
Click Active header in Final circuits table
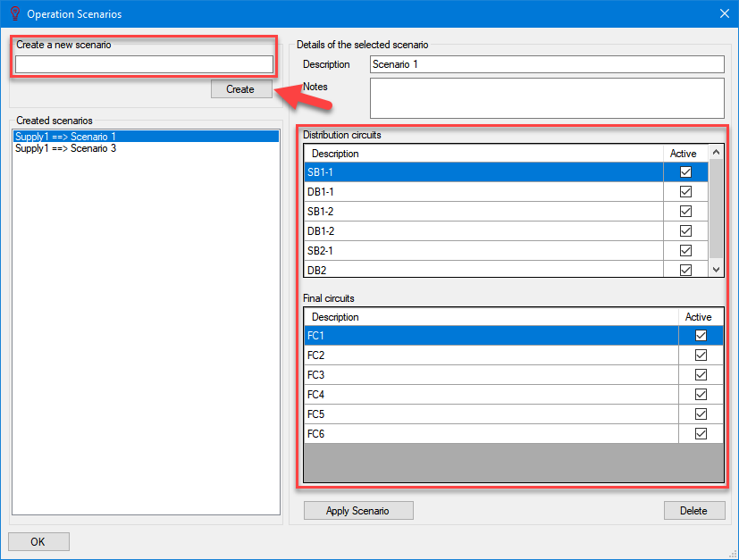click(699, 317)
